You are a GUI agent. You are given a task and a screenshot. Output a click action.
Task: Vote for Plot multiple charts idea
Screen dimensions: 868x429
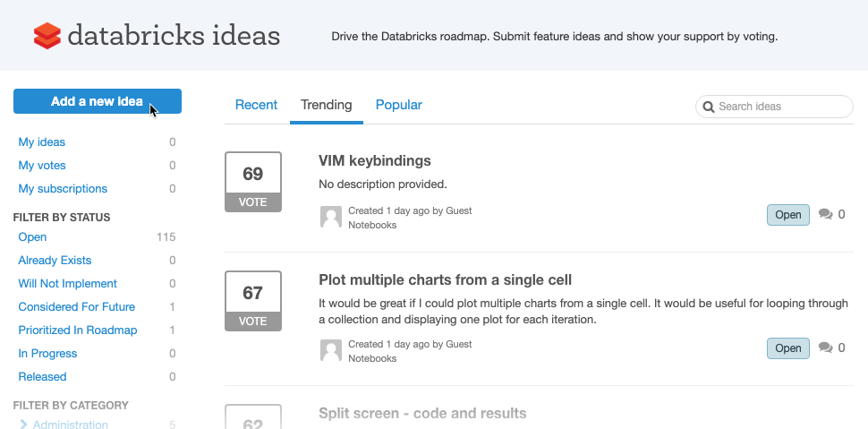[253, 321]
